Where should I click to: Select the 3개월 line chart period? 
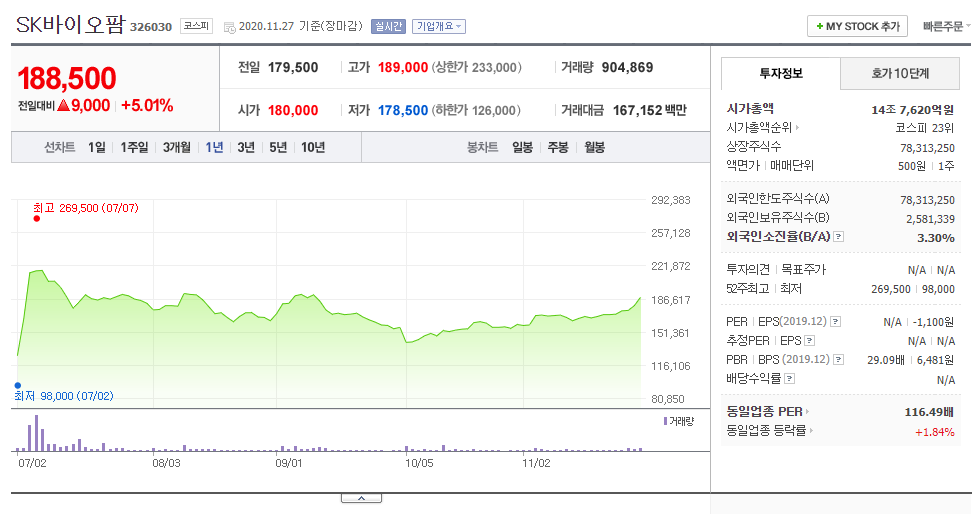(x=177, y=147)
